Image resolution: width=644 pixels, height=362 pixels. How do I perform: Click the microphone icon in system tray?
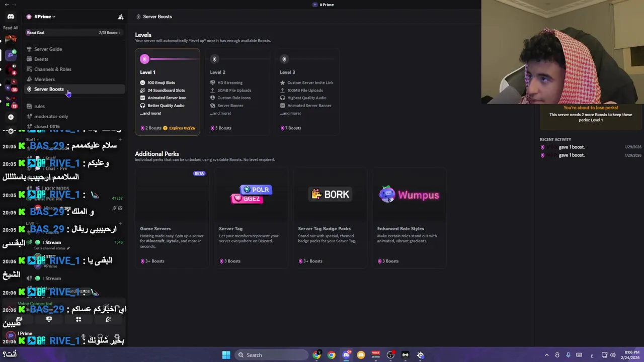tap(568, 355)
